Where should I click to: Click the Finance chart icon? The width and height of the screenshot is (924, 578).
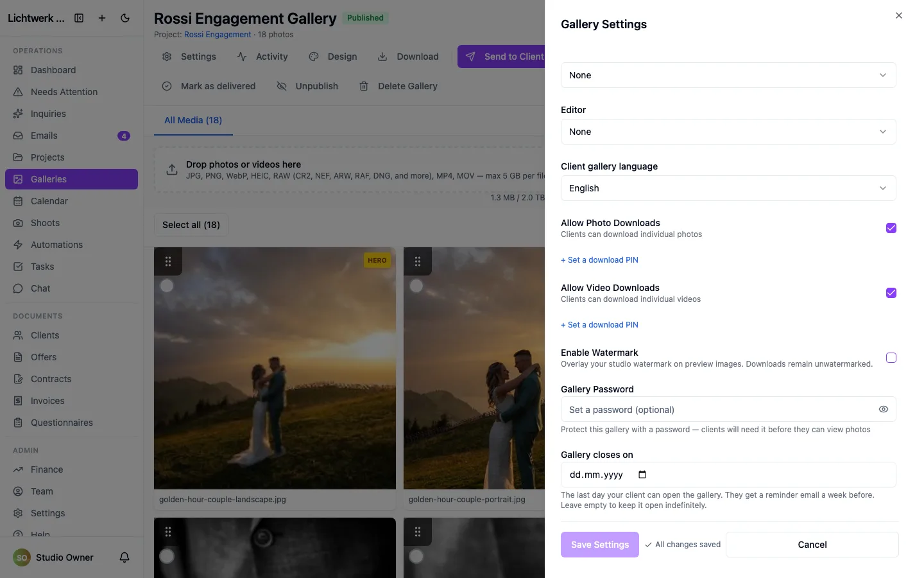[18, 469]
